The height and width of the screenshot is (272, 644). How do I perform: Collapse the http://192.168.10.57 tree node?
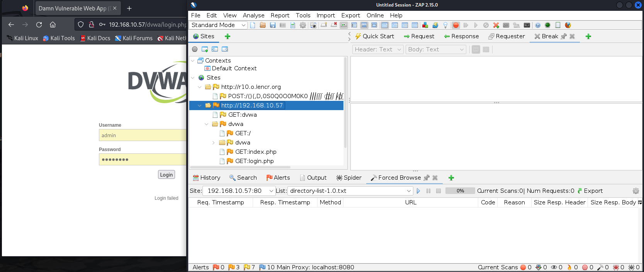tap(200, 105)
